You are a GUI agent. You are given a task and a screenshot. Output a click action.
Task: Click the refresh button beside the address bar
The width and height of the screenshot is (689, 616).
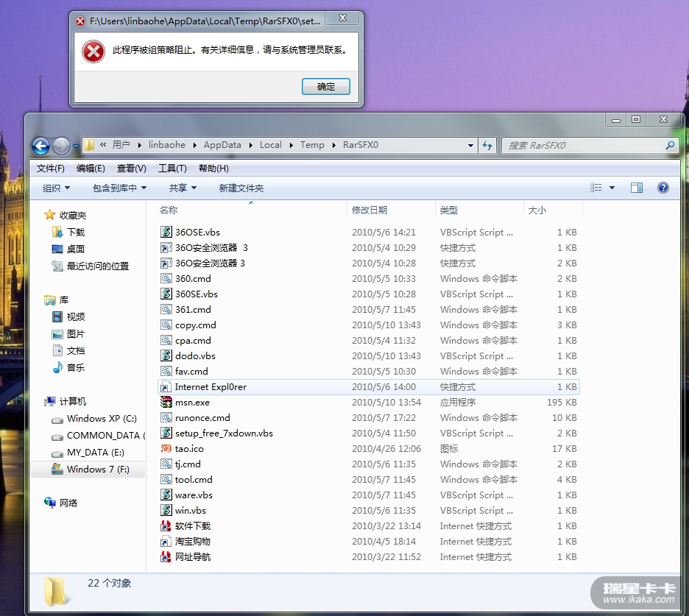[487, 146]
